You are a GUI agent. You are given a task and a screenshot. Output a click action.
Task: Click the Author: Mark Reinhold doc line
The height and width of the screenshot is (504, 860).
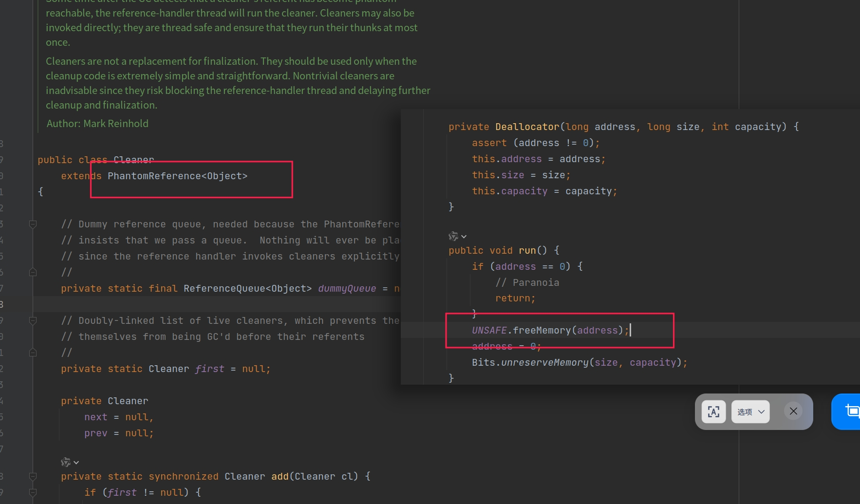[x=97, y=124]
